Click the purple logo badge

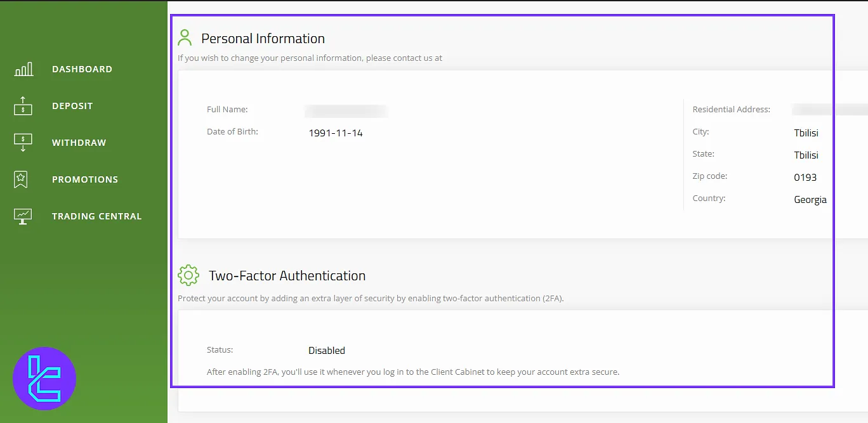tap(44, 379)
